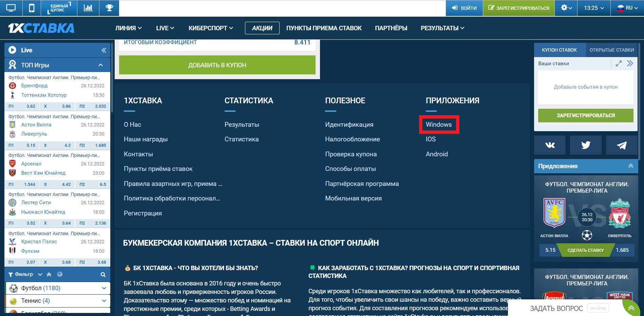
Task: Open the statistics bar chart icon
Action: (x=88, y=8)
